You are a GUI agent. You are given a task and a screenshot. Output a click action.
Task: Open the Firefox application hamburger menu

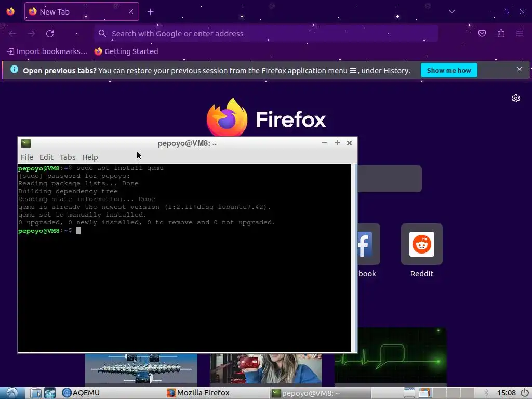pyautogui.click(x=520, y=33)
